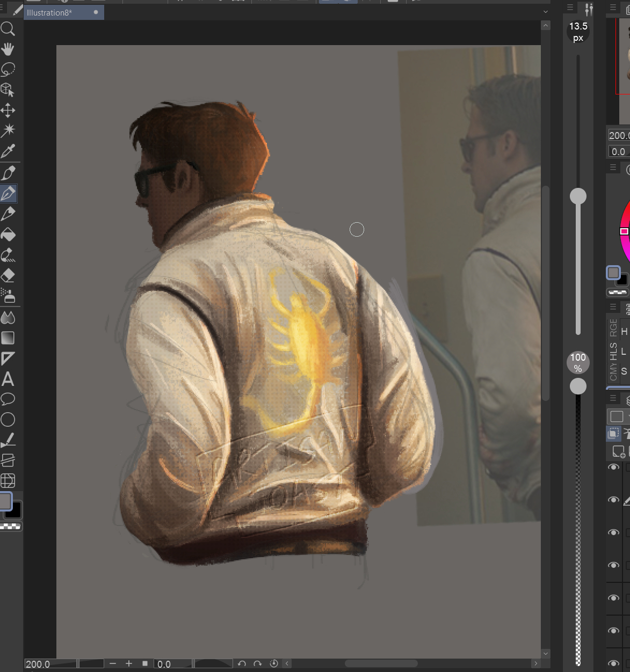Screen dimensions: 630x672
Task: Open the canvas tab list dropdown arrow
Action: (x=546, y=12)
